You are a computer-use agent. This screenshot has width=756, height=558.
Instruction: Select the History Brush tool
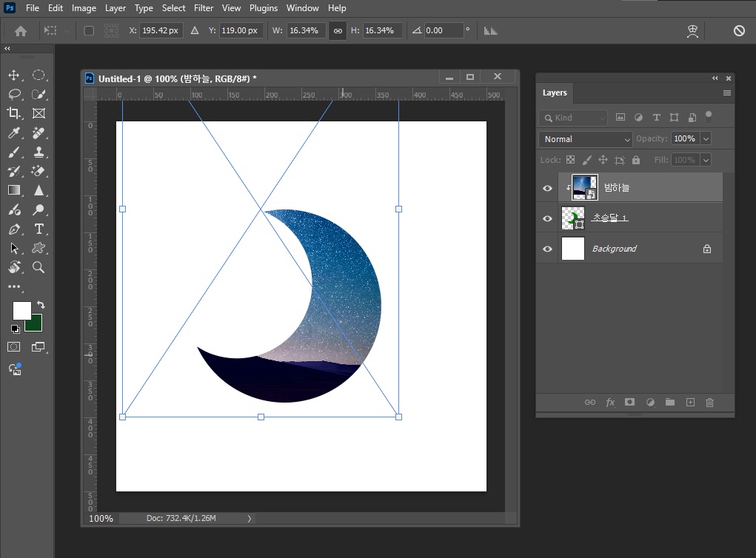click(13, 171)
